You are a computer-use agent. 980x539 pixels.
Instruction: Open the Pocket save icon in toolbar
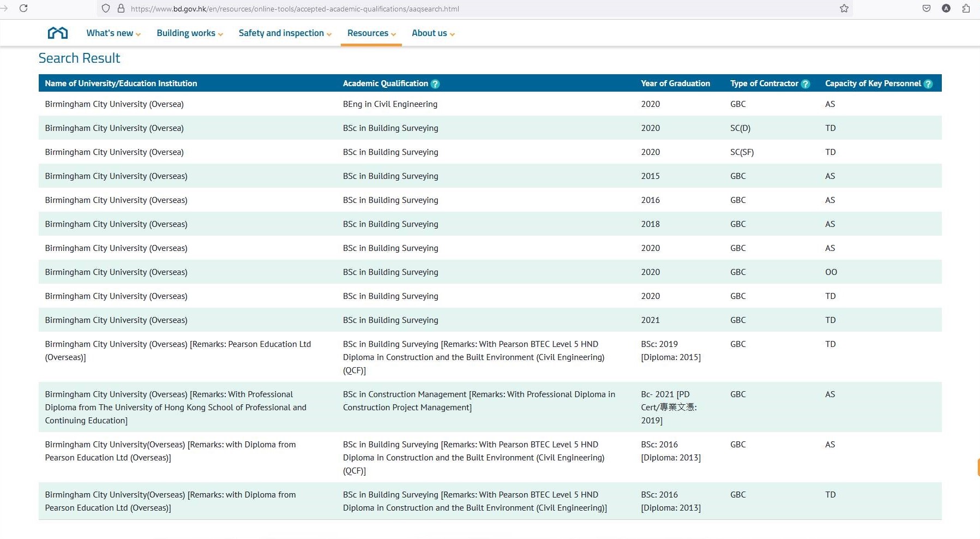click(927, 8)
